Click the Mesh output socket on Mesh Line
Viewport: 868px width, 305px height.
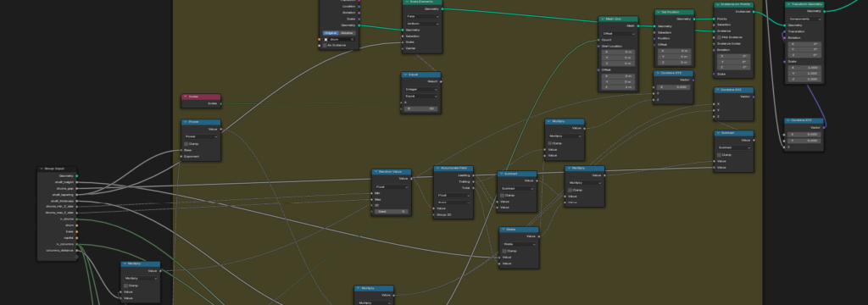click(x=637, y=25)
